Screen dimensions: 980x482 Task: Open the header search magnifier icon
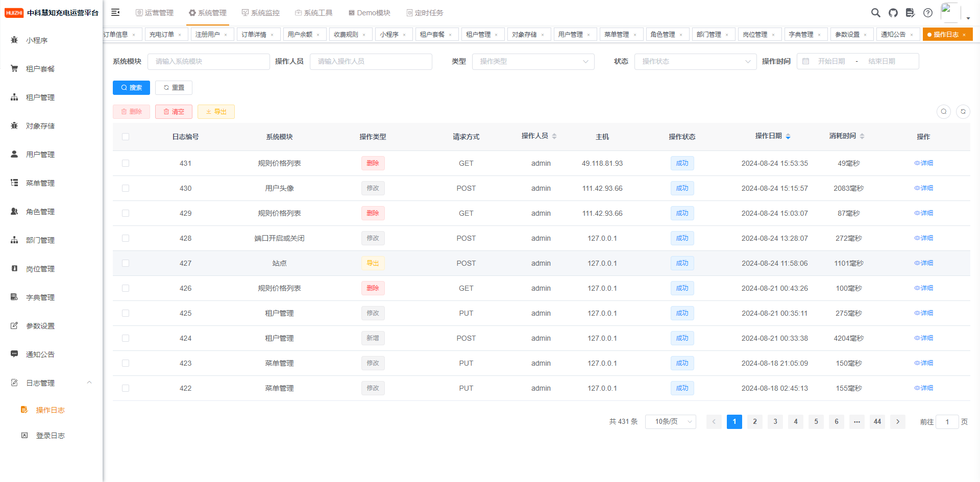coord(875,13)
